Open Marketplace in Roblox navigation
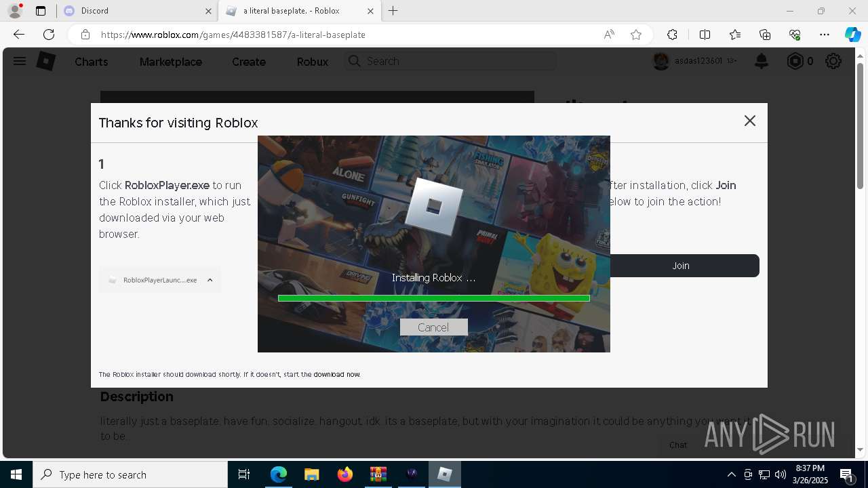 pos(171,62)
